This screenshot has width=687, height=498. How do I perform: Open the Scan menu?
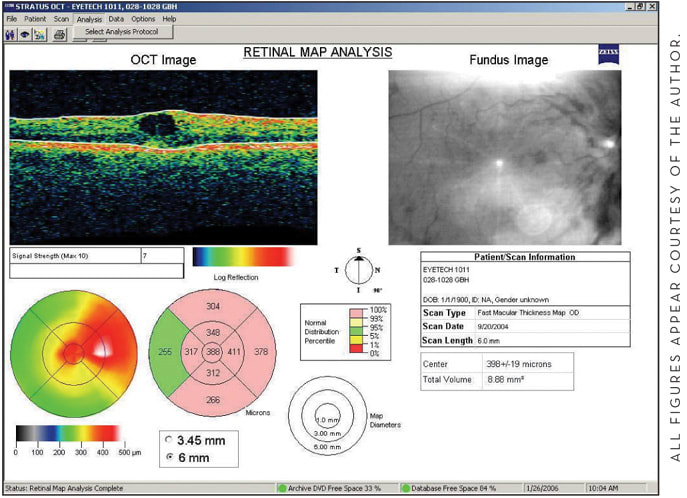click(61, 19)
